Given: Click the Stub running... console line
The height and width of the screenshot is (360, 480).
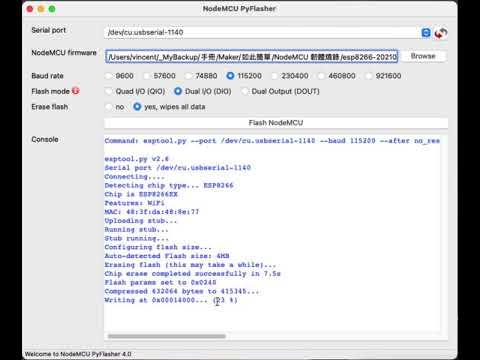Looking at the screenshot, I should click(x=136, y=238).
